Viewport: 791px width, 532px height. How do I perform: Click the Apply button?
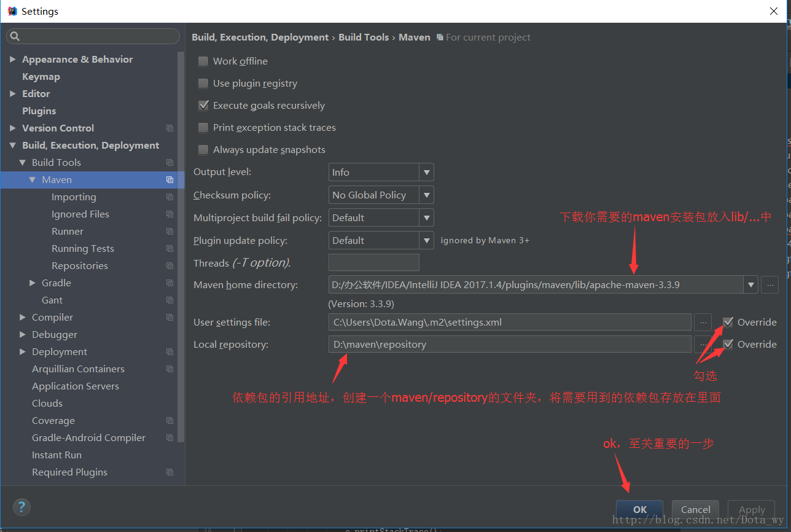tap(752, 509)
